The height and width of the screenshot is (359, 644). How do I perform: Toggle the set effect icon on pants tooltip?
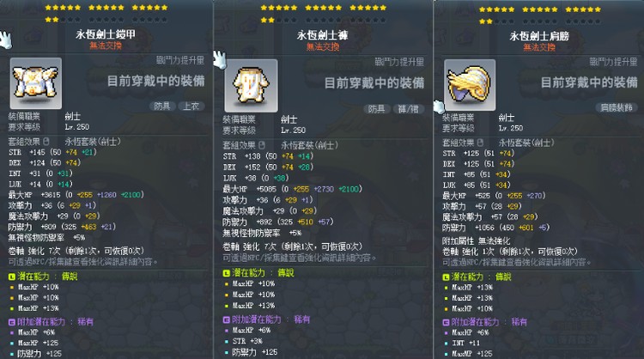tap(262, 145)
